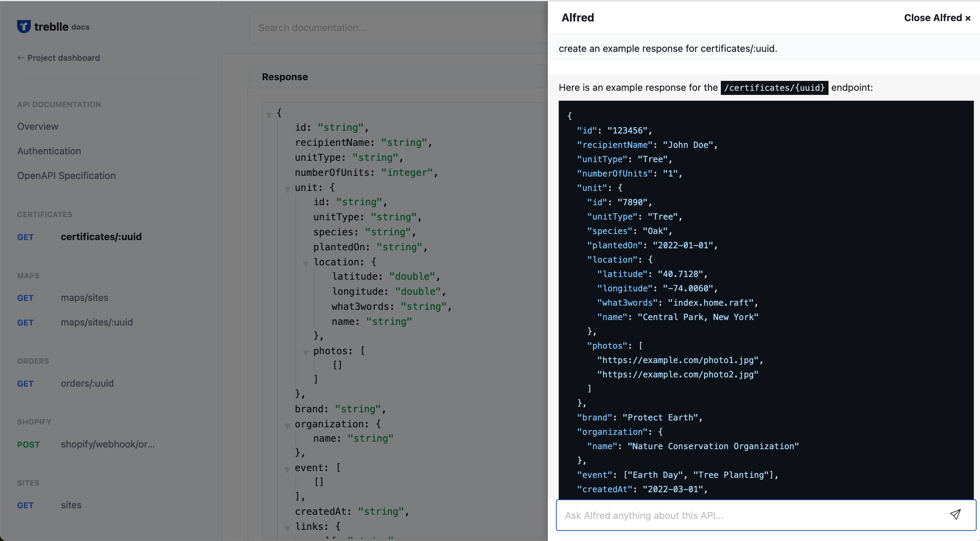Click the photo1.jpg URL line

[x=680, y=360]
